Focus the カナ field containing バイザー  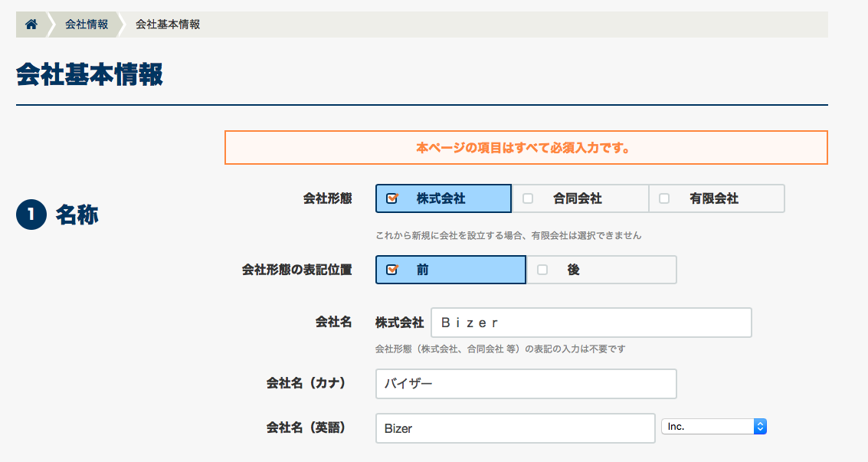pyautogui.click(x=526, y=384)
